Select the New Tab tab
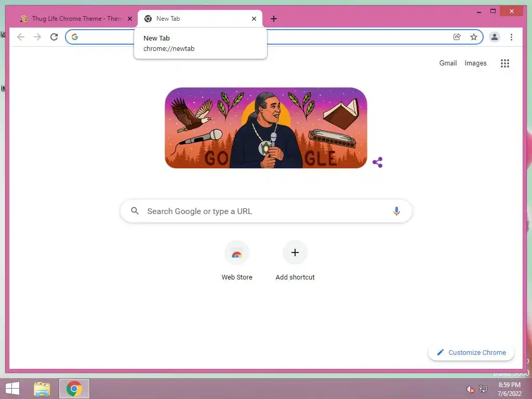 200,19
